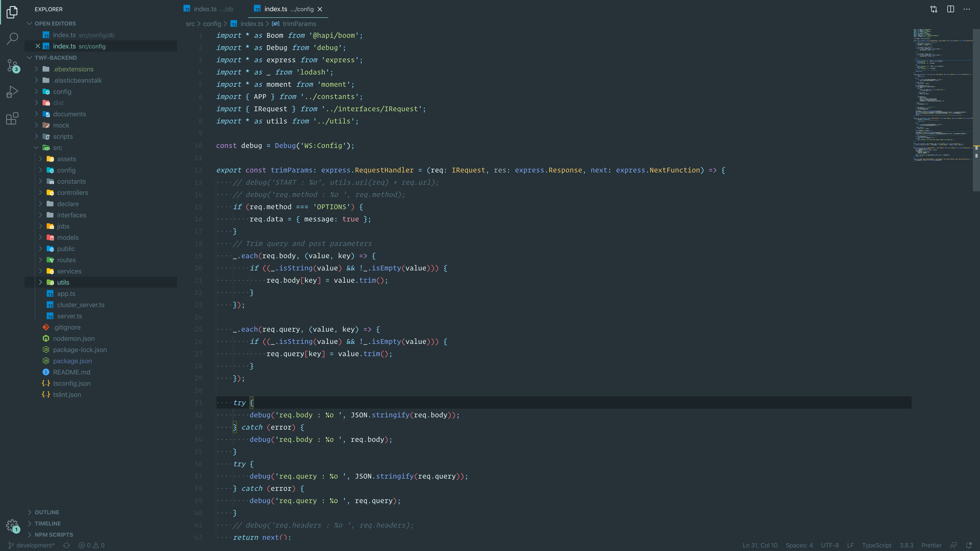Image resolution: width=980 pixels, height=551 pixels.
Task: Change indentation via Spaces: 4
Action: click(x=799, y=545)
